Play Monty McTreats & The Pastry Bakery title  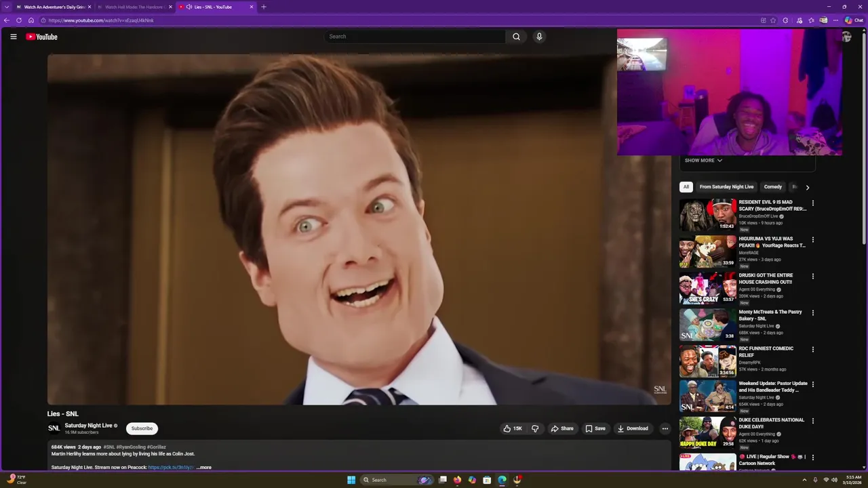pos(770,315)
